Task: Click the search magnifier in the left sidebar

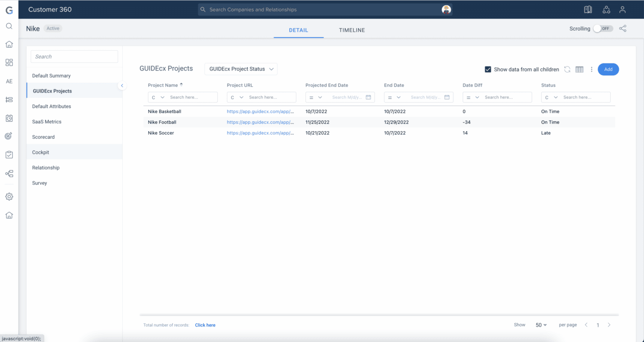Action: click(9, 26)
